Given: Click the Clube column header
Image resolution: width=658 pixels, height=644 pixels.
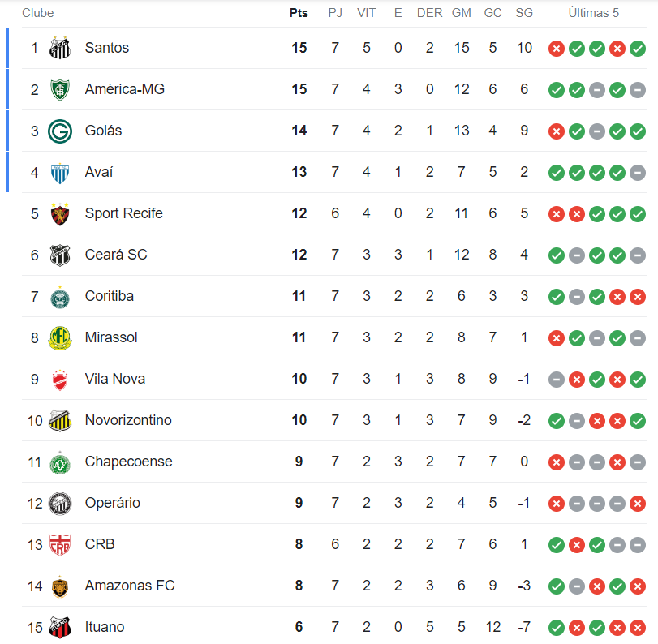Looking at the screenshot, I should (x=38, y=13).
